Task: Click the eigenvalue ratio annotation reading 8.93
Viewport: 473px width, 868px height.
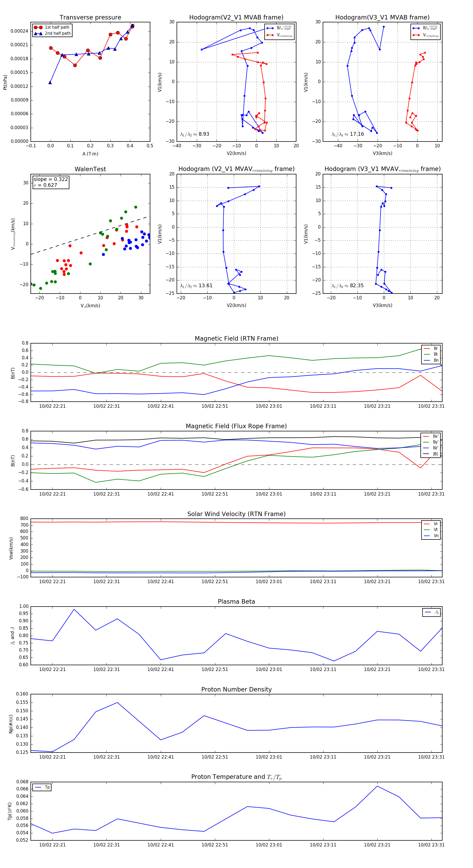Action: (x=194, y=134)
